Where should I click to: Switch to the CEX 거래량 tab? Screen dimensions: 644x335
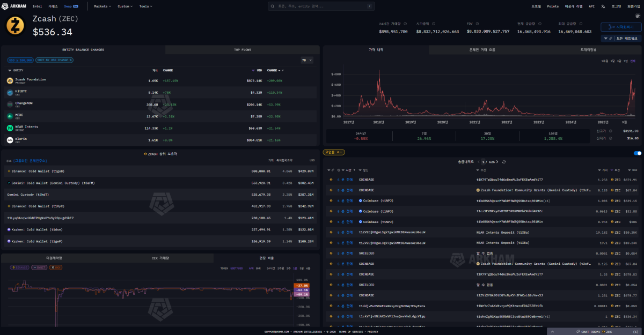coord(160,258)
